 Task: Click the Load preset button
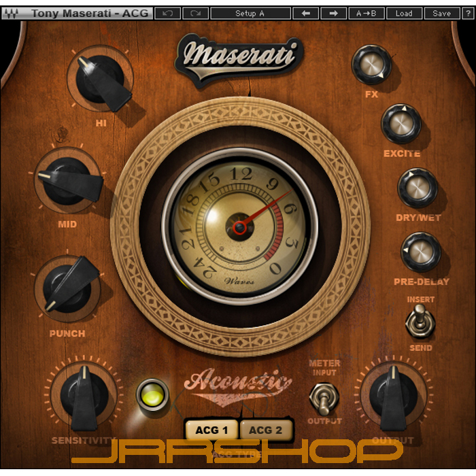coord(404,14)
